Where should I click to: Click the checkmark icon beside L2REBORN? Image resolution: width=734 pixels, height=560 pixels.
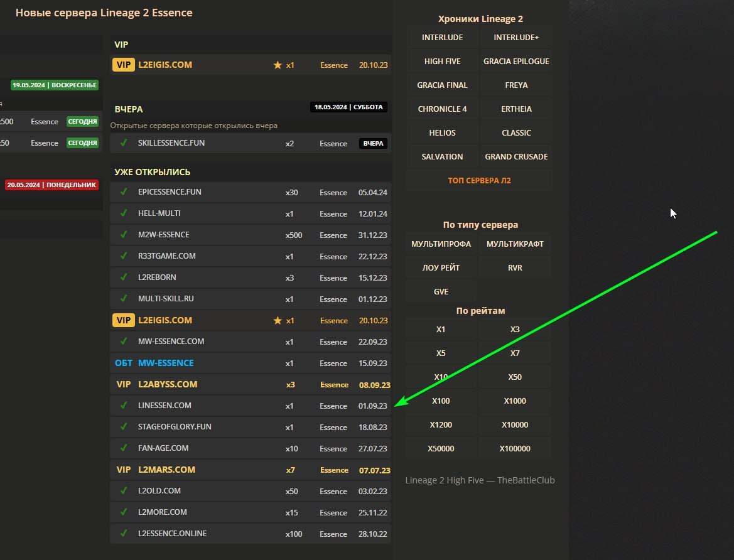[124, 277]
